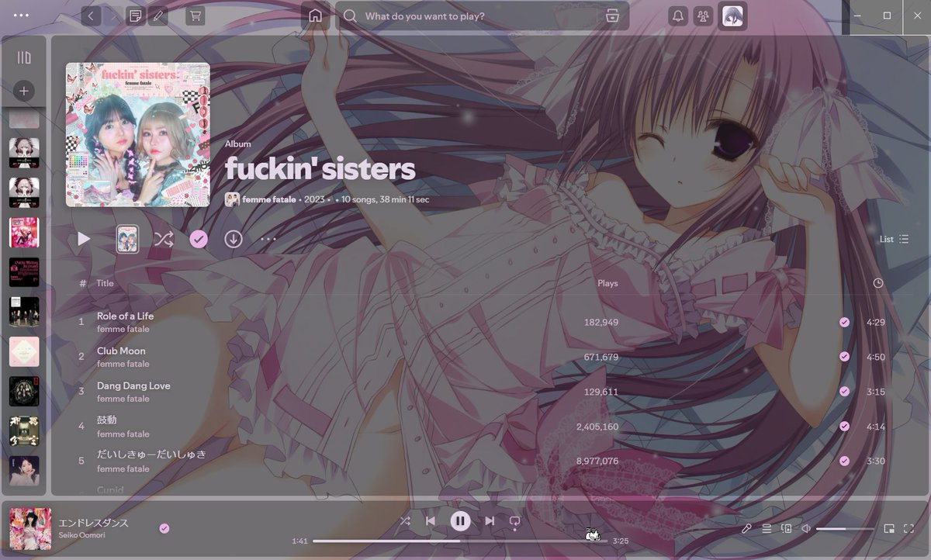
Task: Open Seiko Oomori artist link
Action: tap(81, 535)
